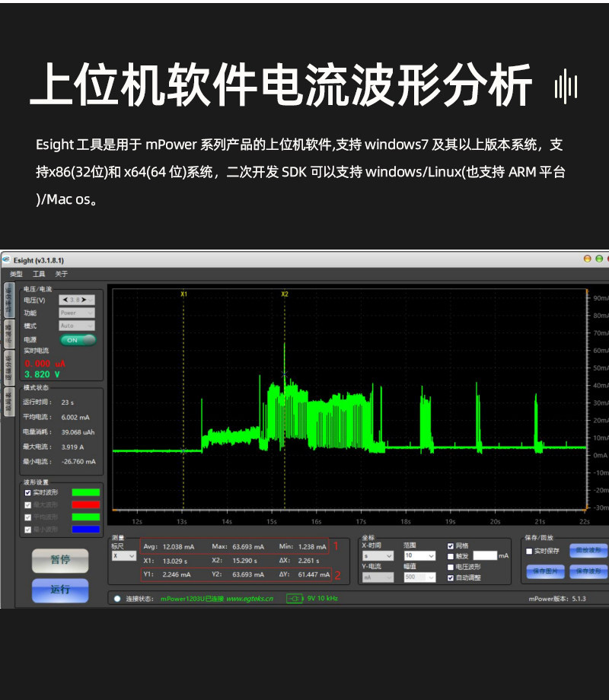Open the Y-电流 mA unit dropdown

(378, 577)
